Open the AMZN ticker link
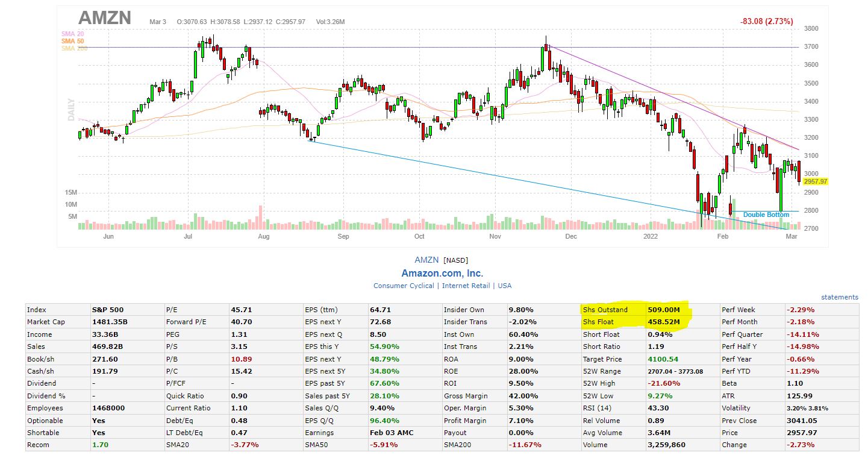The width and height of the screenshot is (868, 461). 426,260
